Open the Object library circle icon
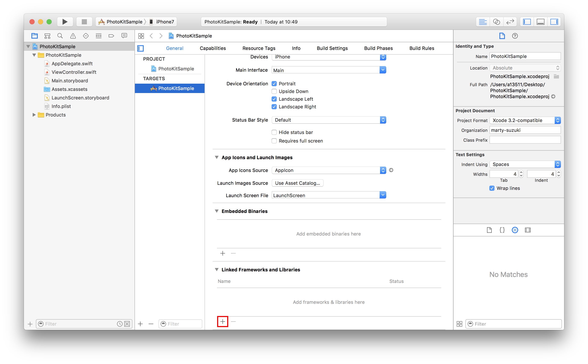This screenshot has width=588, height=364. click(515, 230)
